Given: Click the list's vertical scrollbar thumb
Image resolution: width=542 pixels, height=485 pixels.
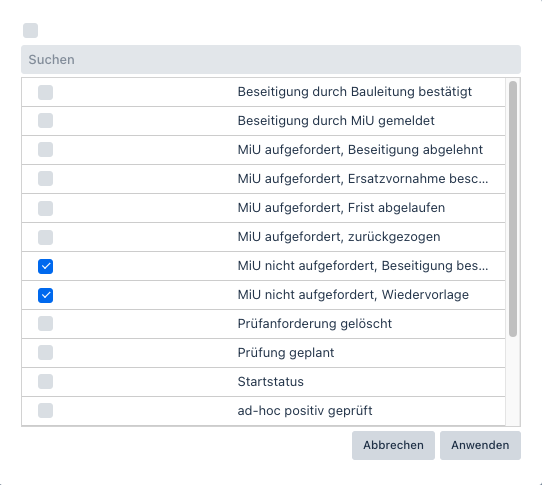Looking at the screenshot, I should pos(513,209).
